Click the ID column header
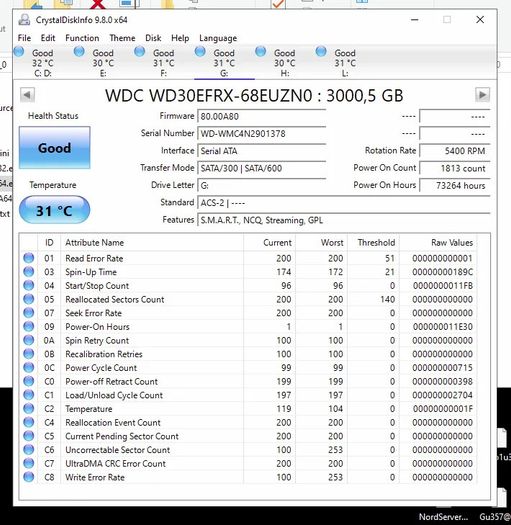Image resolution: width=511 pixels, height=525 pixels. coord(49,242)
